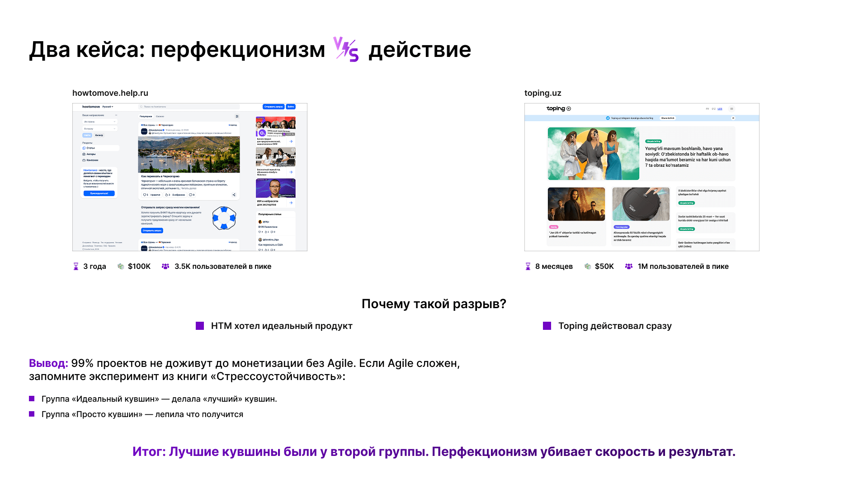Select 'Компании' in howtomove sidebar sections

coord(92,160)
